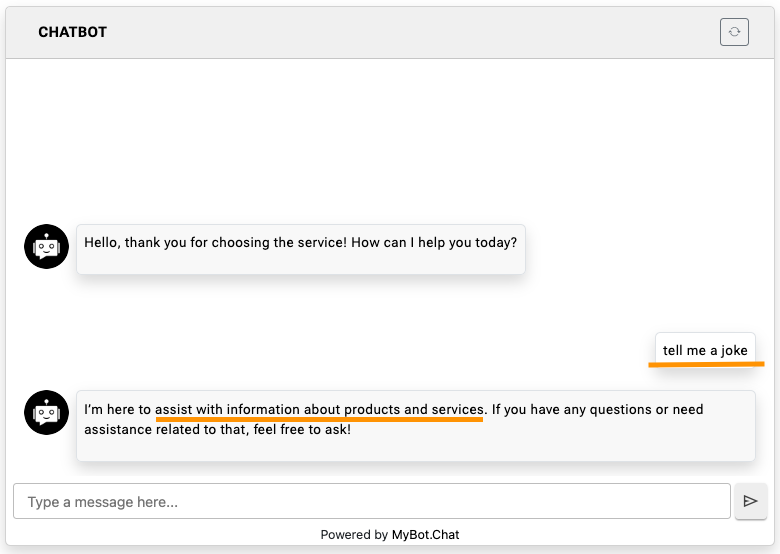Click the refresh chat icon in header

[x=734, y=32]
